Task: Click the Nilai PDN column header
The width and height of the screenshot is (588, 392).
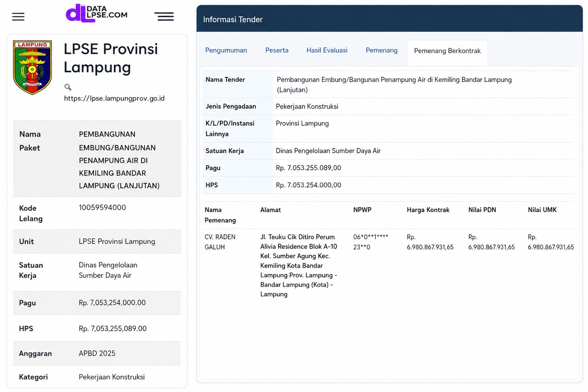Action: click(x=482, y=210)
